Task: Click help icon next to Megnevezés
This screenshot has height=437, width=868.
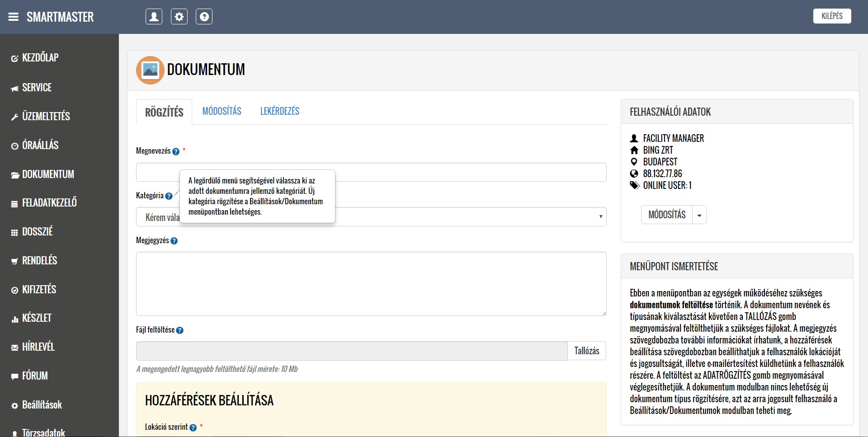Action: [176, 152]
